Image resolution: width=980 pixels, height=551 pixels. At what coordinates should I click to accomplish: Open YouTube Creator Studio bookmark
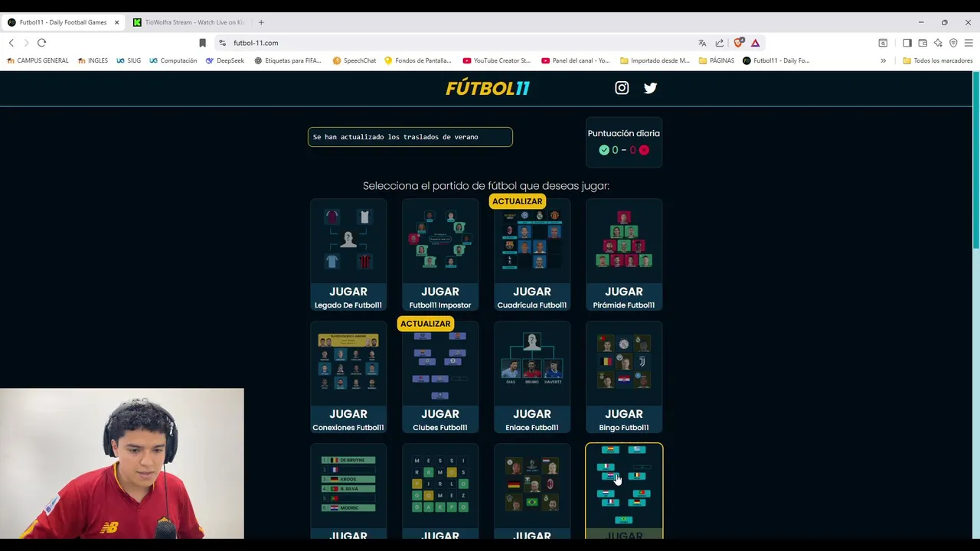pos(497,60)
